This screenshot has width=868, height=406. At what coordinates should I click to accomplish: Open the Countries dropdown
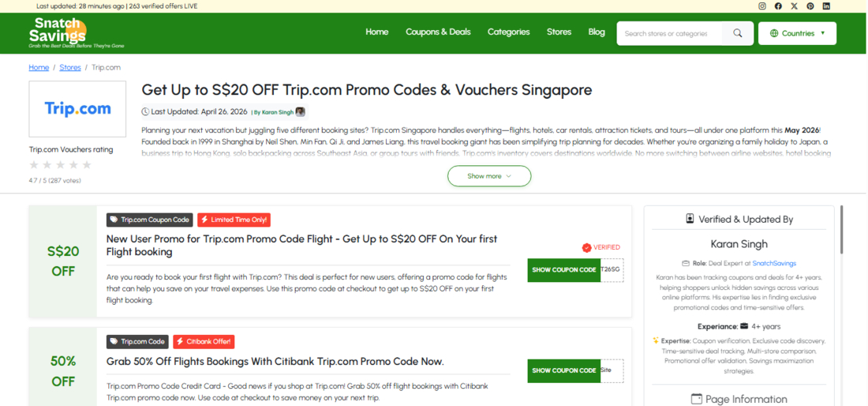(x=797, y=33)
